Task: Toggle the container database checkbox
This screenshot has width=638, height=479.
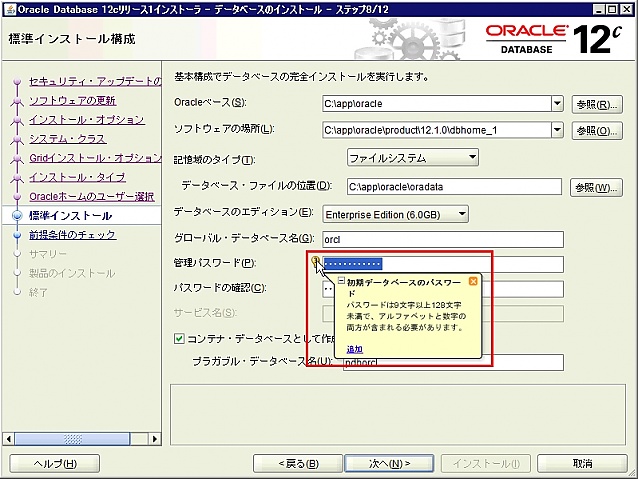Action: (179, 339)
